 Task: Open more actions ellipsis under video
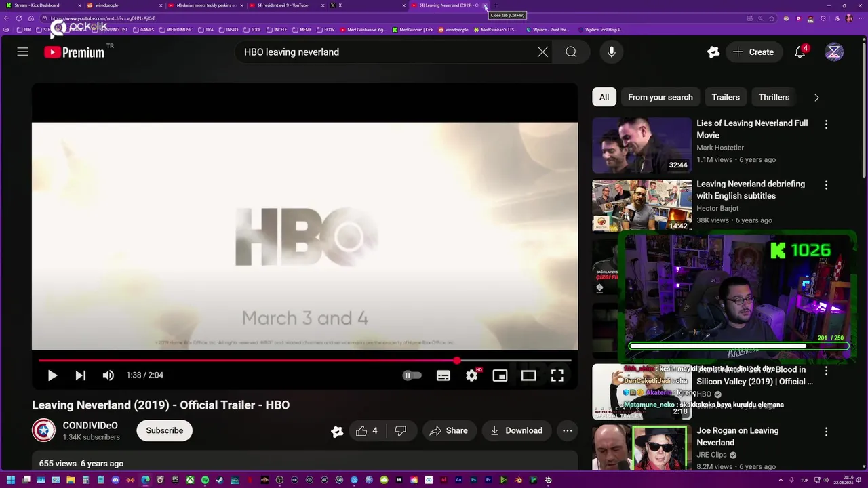(568, 430)
